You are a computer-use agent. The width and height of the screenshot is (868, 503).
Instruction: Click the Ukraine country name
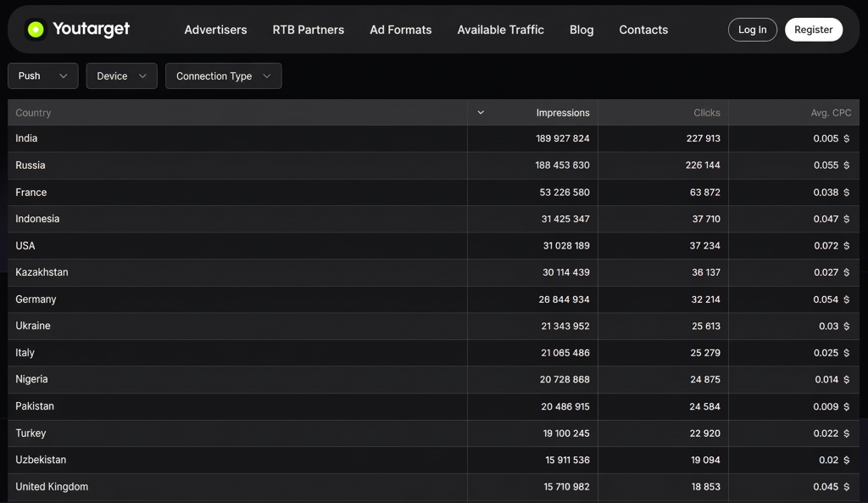[33, 326]
